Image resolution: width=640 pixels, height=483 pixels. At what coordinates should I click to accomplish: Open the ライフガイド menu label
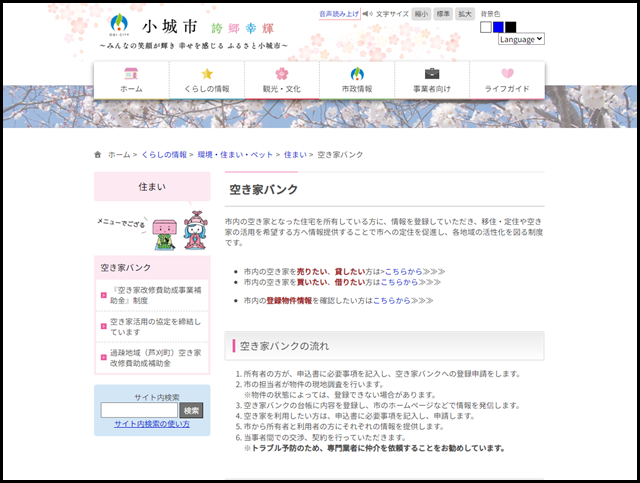click(x=507, y=89)
